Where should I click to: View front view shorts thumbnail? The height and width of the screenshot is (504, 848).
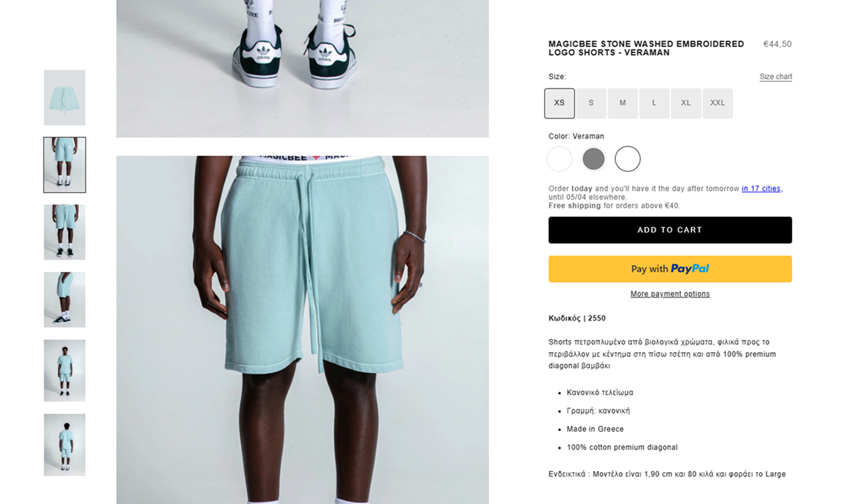[x=64, y=165]
